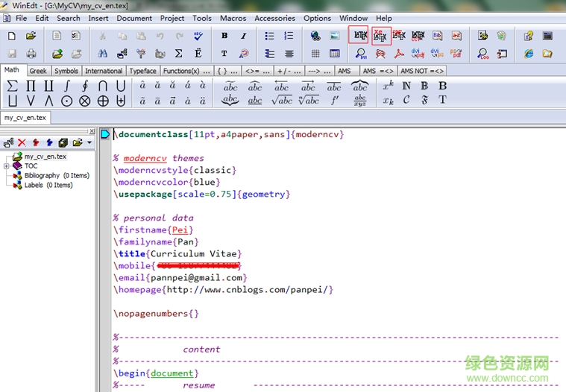Open the spell check ABC icon

click(x=198, y=36)
